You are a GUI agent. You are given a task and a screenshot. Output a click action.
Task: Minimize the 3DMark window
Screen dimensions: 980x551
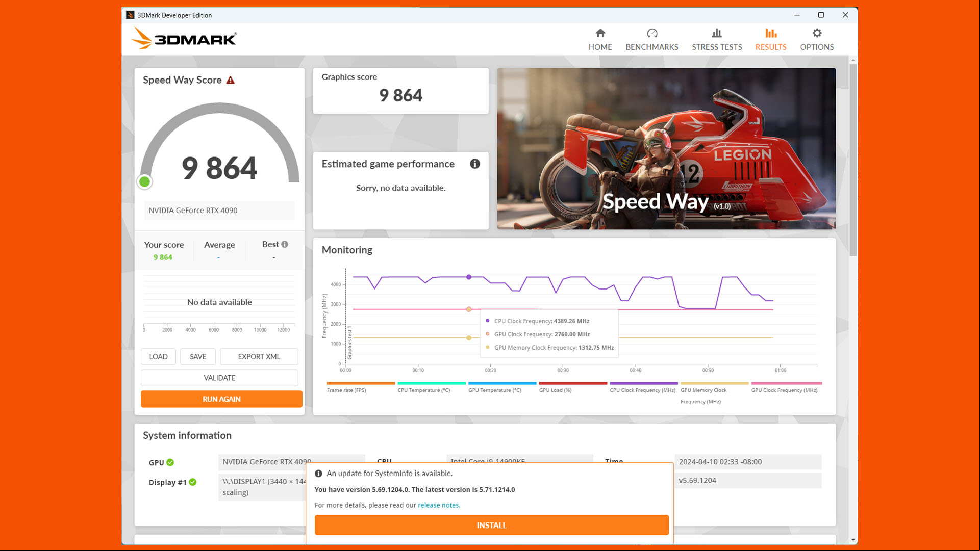tap(797, 15)
